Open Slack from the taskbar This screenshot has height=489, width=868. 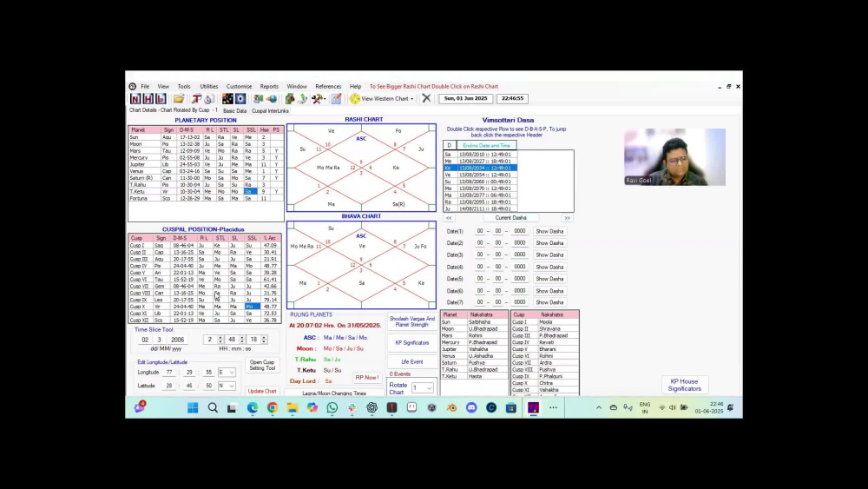point(352,407)
